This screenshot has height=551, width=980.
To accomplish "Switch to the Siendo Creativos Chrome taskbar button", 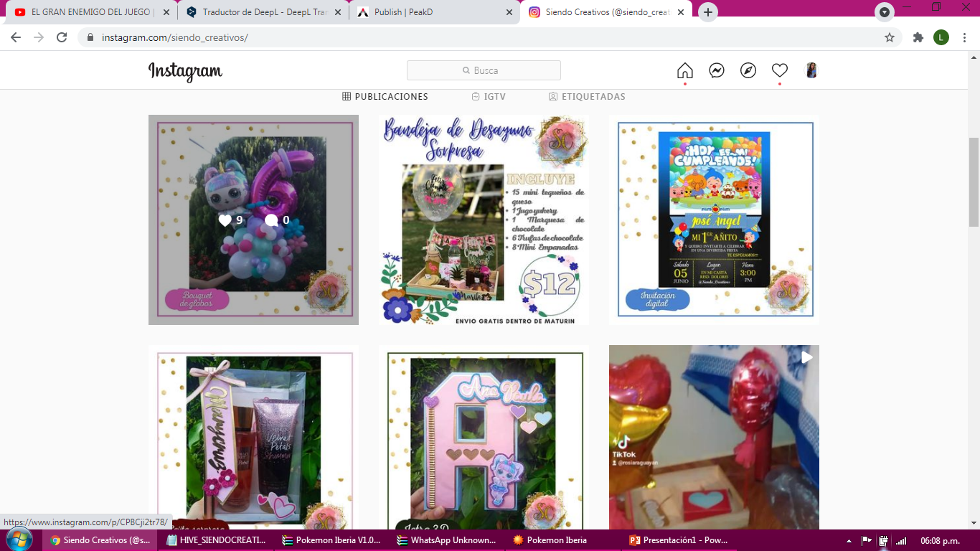I will coord(100,540).
